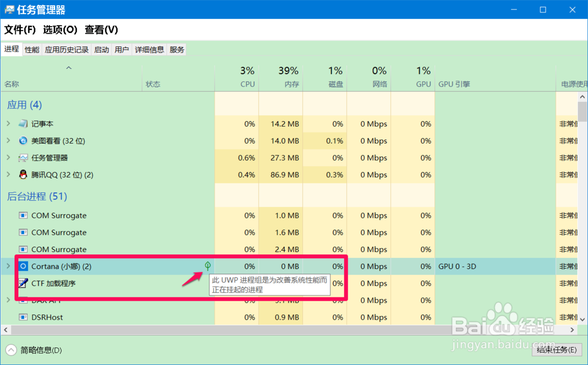
Task: Switch to the 性能 tab
Action: pos(32,49)
